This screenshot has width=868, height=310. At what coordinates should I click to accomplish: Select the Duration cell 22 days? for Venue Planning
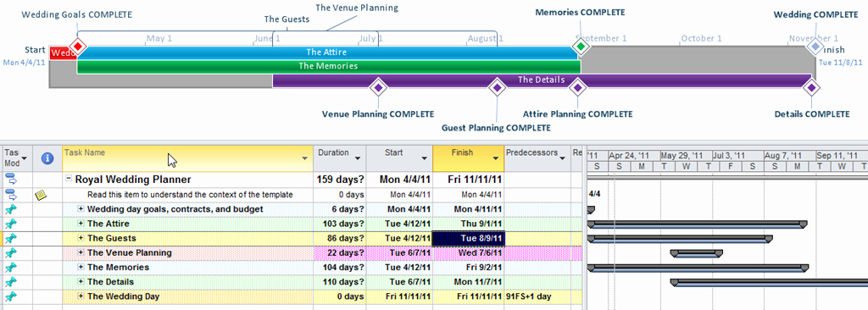click(339, 252)
